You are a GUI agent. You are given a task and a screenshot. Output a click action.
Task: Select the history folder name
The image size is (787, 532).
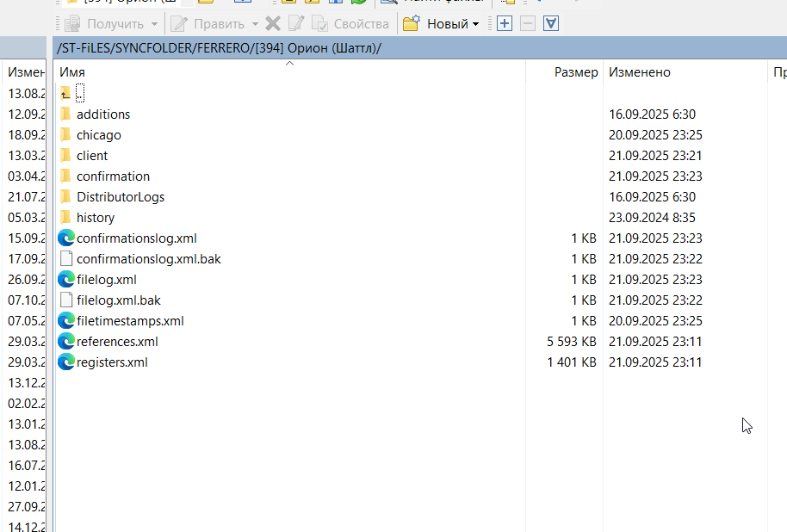96,218
